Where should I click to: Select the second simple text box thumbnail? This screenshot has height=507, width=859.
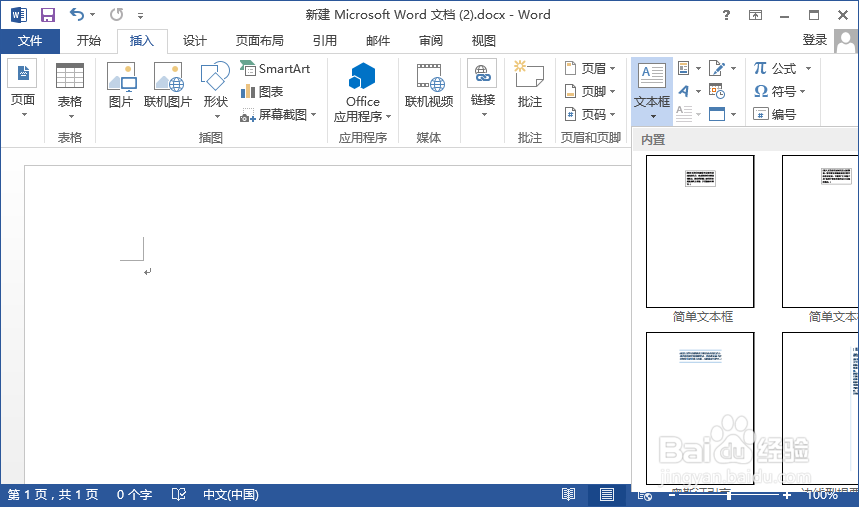point(820,231)
